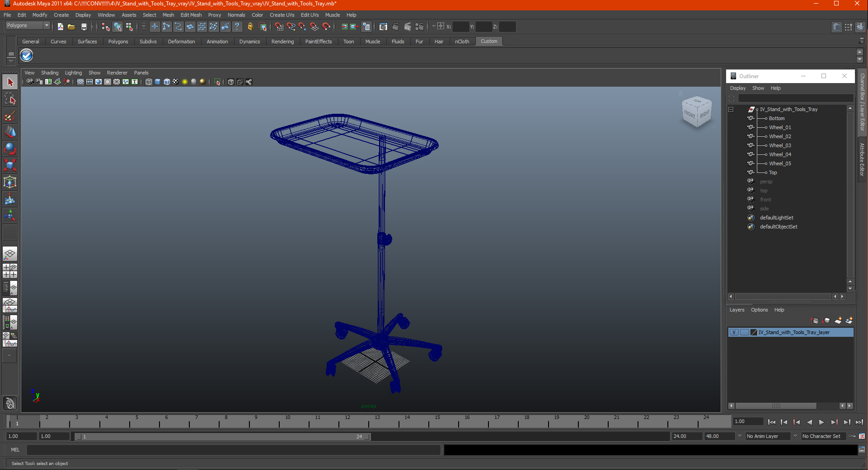This screenshot has height=470, width=868.
Task: Toggle select by object type mode
Action: 117,27
